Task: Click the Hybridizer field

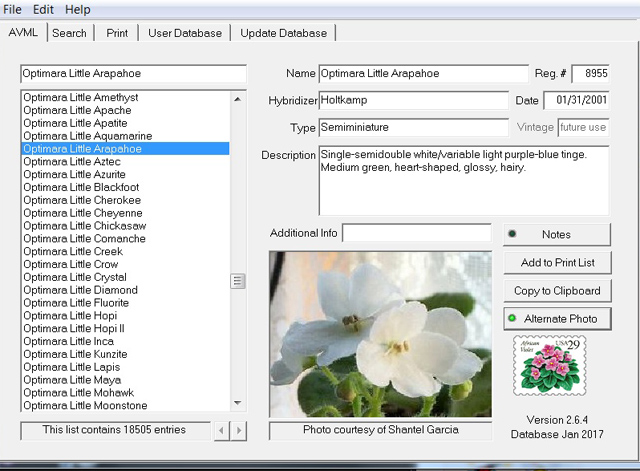Action: [413, 100]
